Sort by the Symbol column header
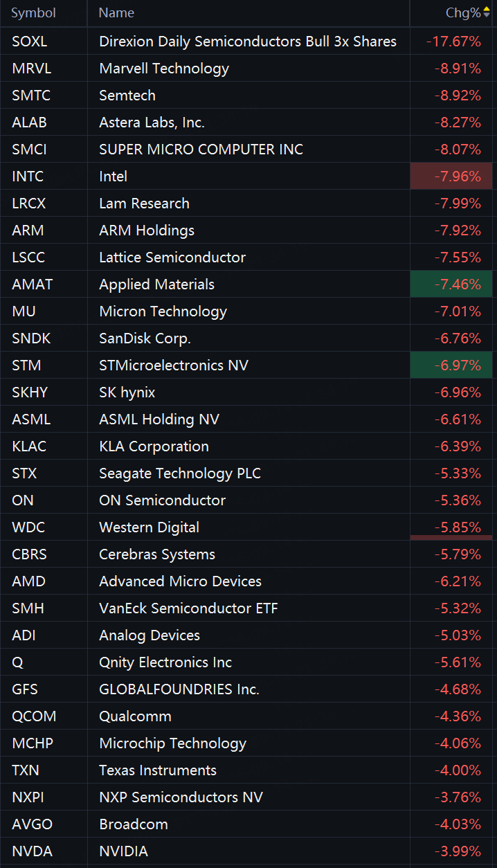 [x=34, y=12]
